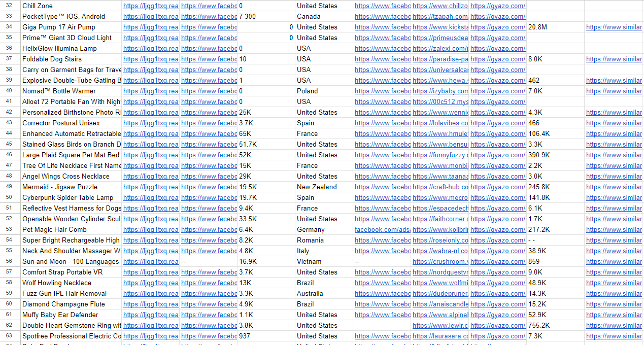The height and width of the screenshot is (345, 644).
Task: Open the crushroom website link
Action: pos(440,262)
